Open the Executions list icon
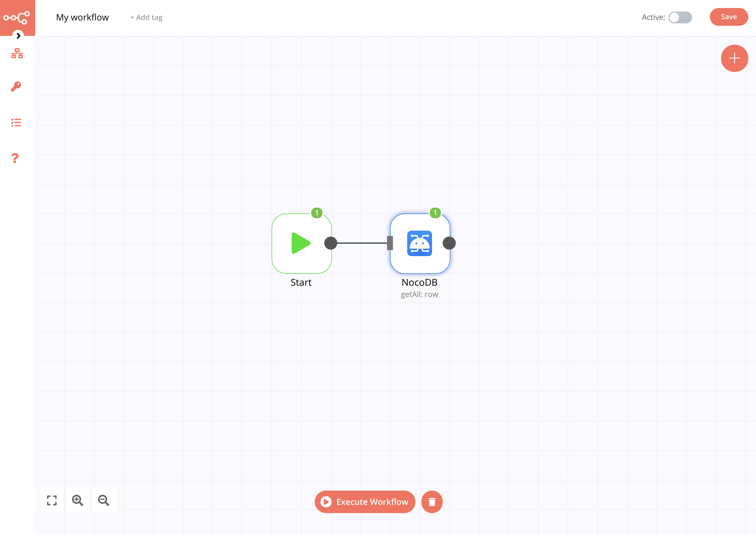 [x=16, y=123]
